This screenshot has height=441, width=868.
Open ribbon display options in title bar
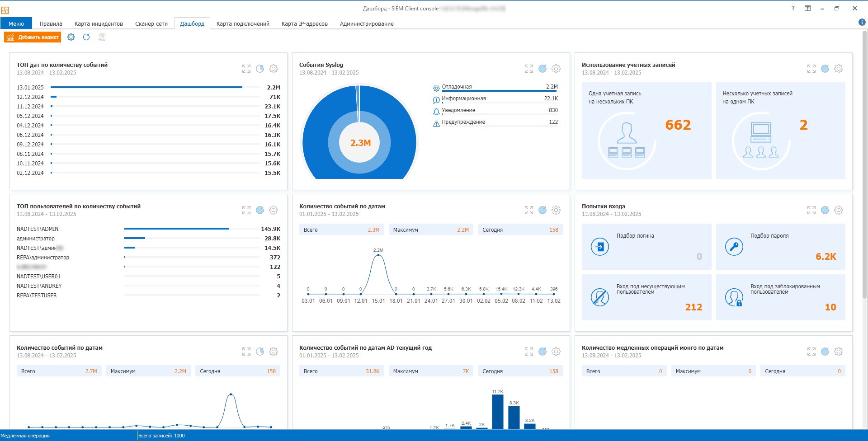pyautogui.click(x=807, y=8)
